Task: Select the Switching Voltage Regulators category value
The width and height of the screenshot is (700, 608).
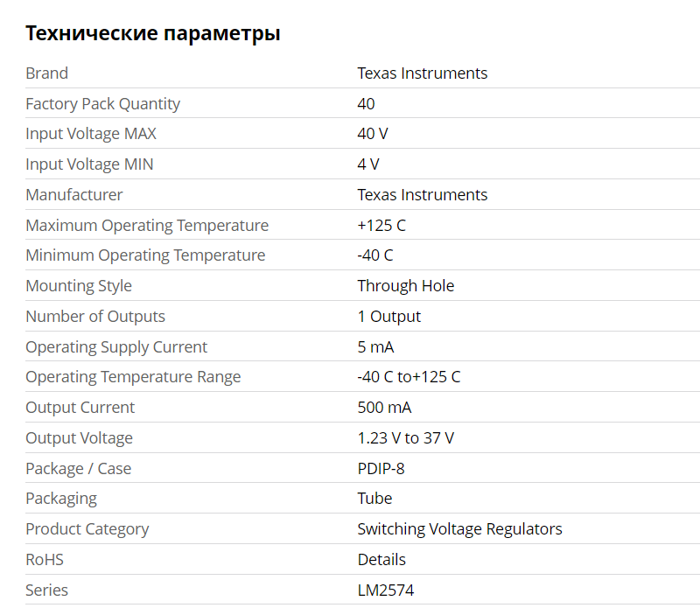Action: (x=459, y=529)
